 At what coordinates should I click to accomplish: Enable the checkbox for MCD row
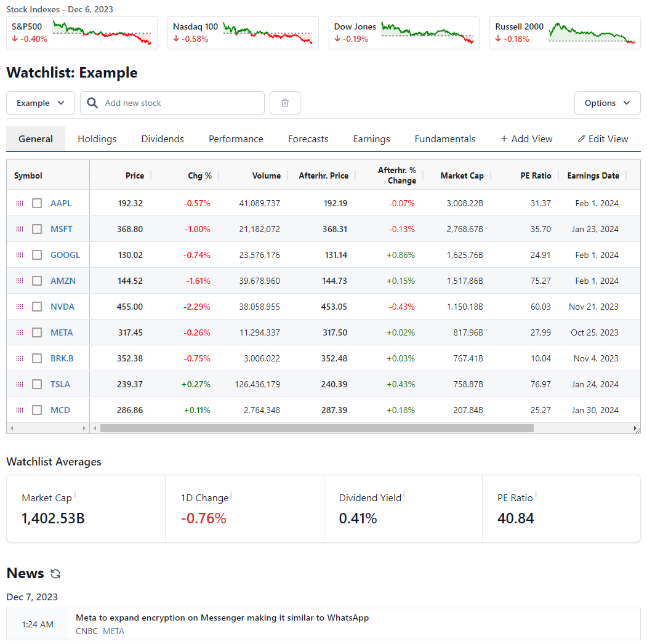[x=36, y=410]
